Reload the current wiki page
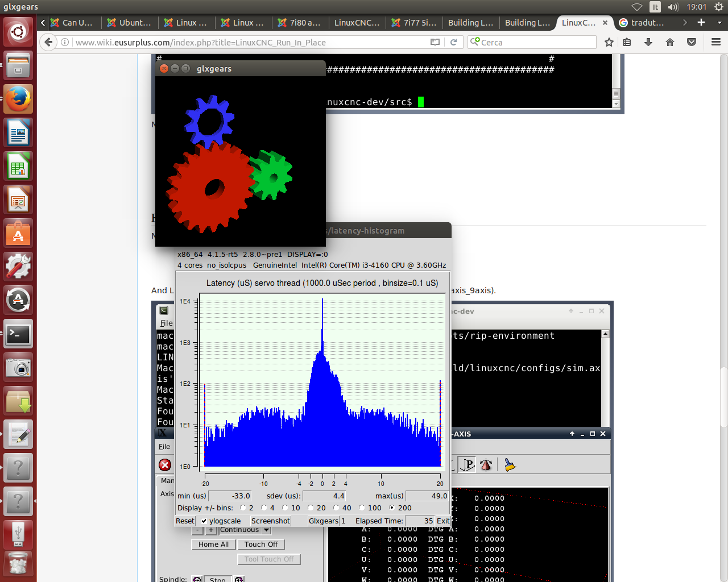 click(x=453, y=42)
